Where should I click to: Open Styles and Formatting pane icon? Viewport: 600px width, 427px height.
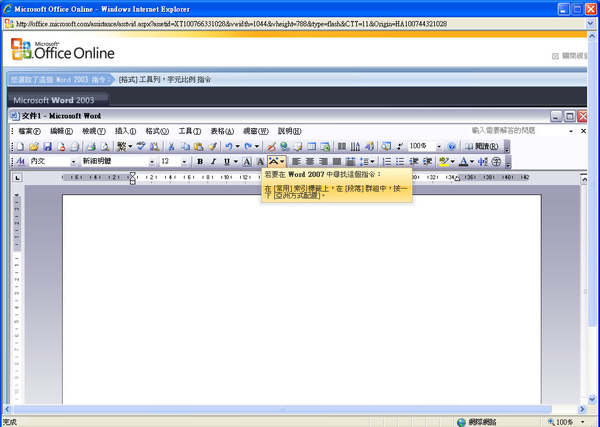pos(21,161)
